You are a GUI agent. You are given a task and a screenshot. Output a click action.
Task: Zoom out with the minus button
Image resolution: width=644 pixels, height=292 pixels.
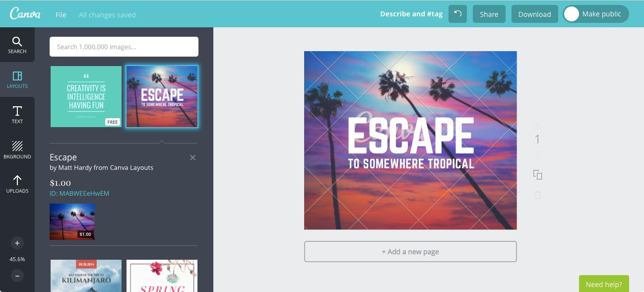click(17, 276)
